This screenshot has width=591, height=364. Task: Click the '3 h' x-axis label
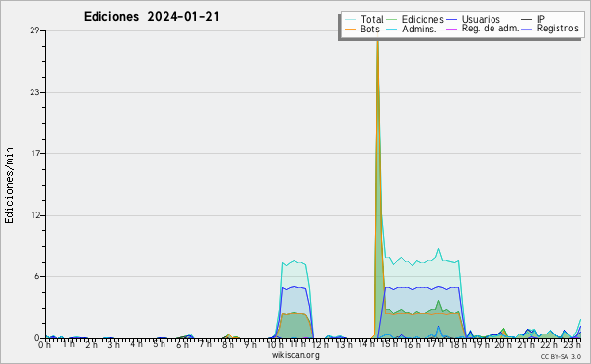pyautogui.click(x=113, y=345)
